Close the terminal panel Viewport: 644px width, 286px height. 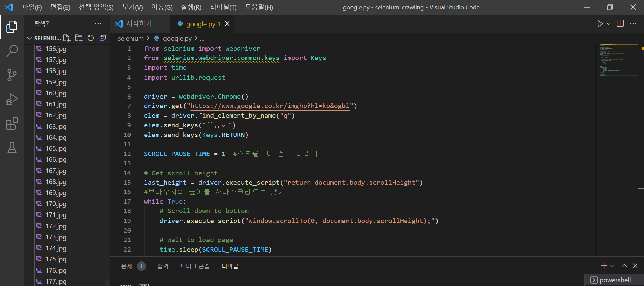click(635, 266)
